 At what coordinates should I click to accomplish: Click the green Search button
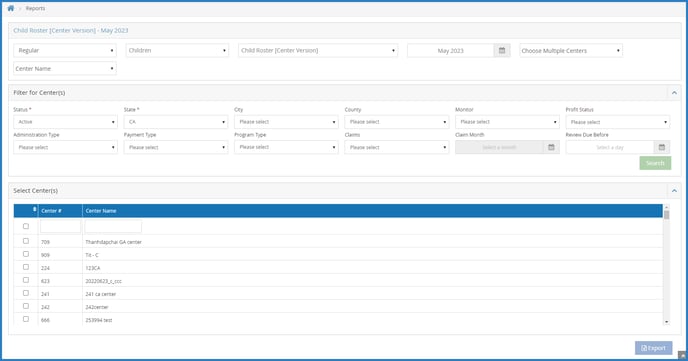(655, 163)
